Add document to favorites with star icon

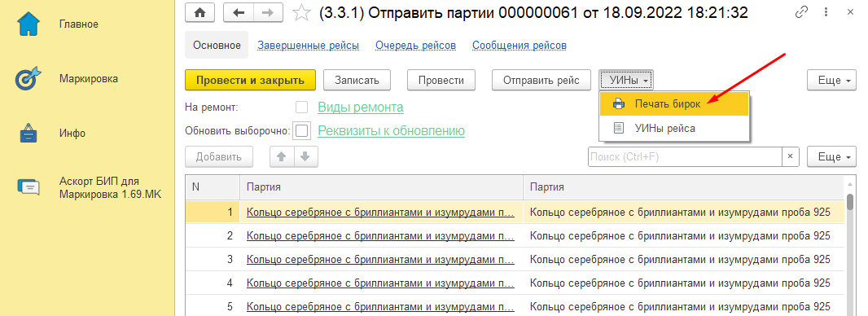click(x=302, y=13)
